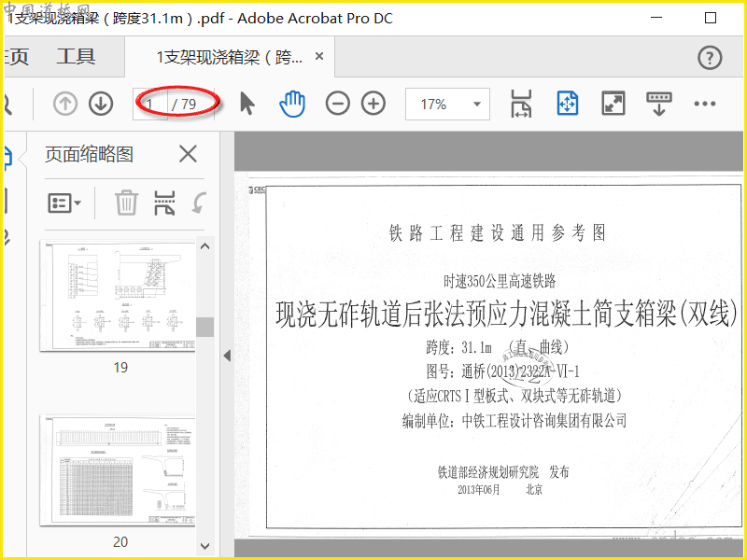Click the total pages '/ 79' label
The image size is (747, 560).
tap(184, 104)
